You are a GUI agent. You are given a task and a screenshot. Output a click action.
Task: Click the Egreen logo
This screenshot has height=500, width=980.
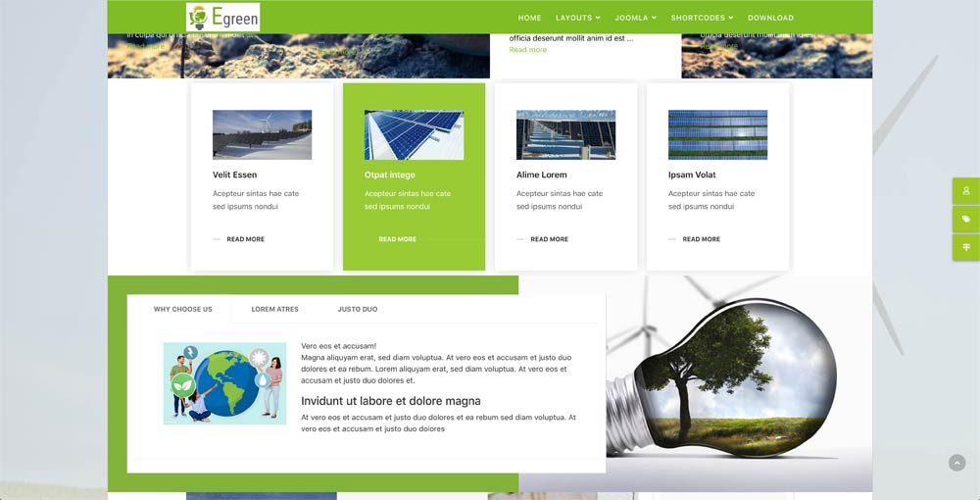[223, 17]
